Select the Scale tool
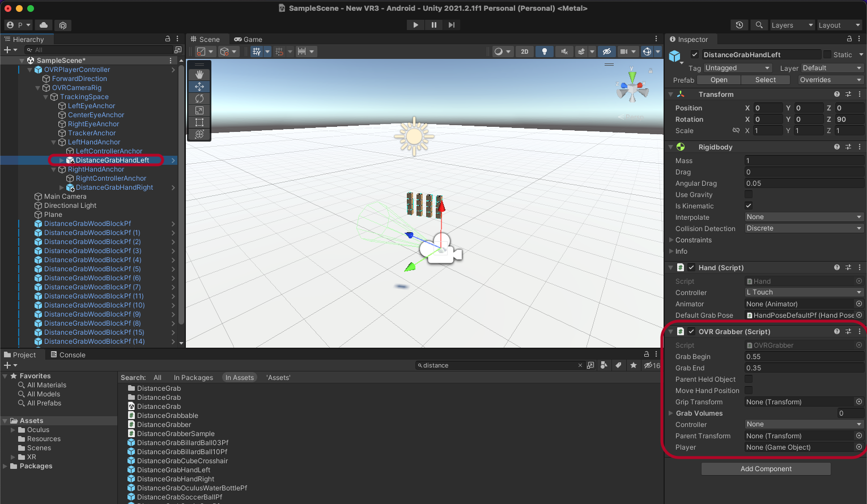Image resolution: width=867 pixels, height=504 pixels. (x=199, y=110)
